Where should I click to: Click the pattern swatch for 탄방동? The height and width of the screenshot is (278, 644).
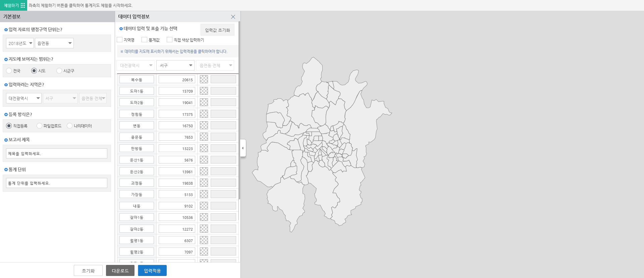click(x=204, y=148)
